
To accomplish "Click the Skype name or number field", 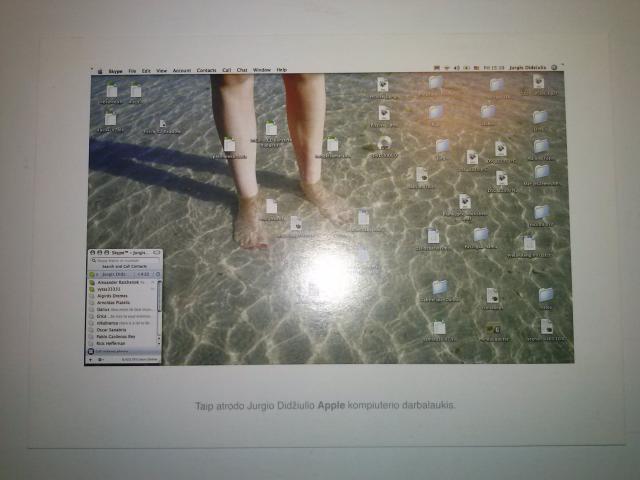I will point(125,260).
